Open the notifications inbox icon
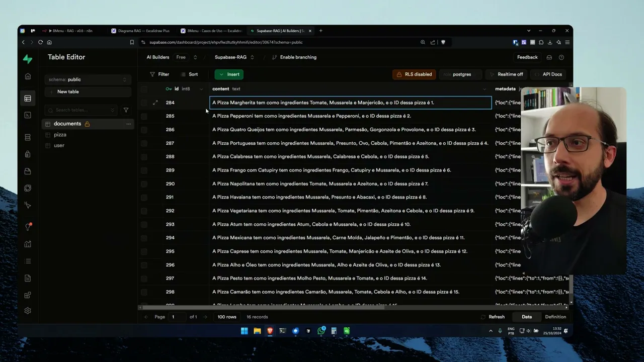 click(549, 57)
